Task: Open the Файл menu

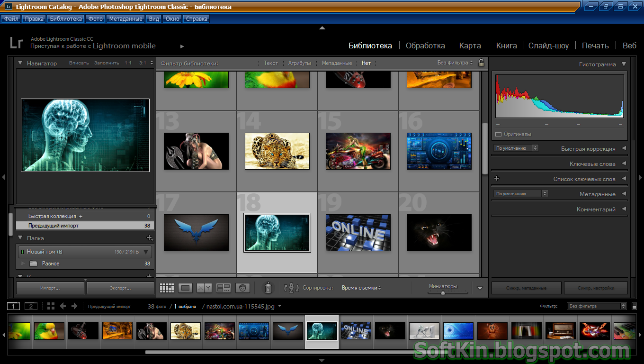Action: pyautogui.click(x=11, y=19)
